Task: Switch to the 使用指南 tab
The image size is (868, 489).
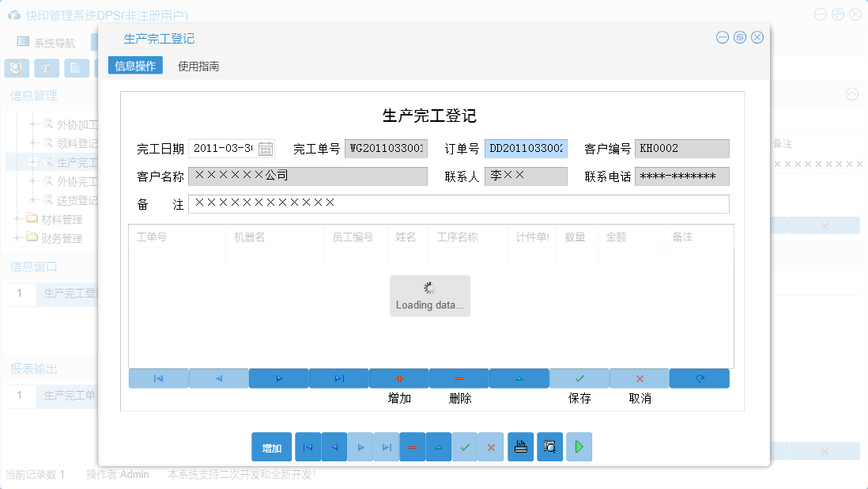Action: (x=198, y=66)
